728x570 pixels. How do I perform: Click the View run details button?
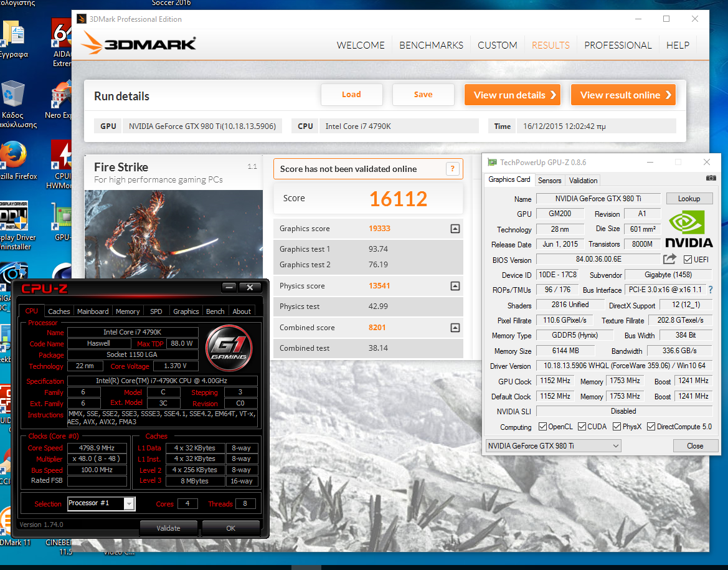click(513, 95)
